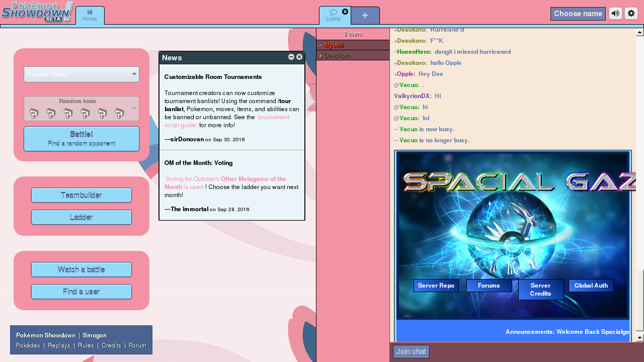Select user Desokoro in the user list

(353, 55)
